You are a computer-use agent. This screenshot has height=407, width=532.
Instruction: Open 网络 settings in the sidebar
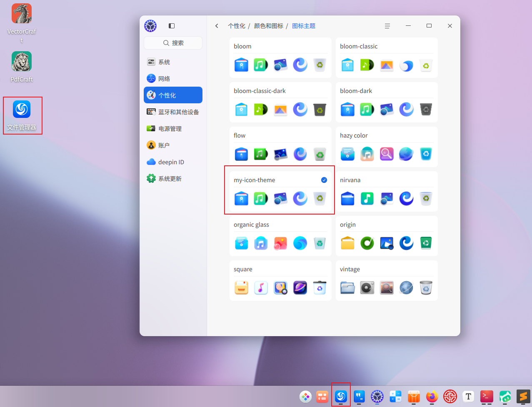click(173, 79)
